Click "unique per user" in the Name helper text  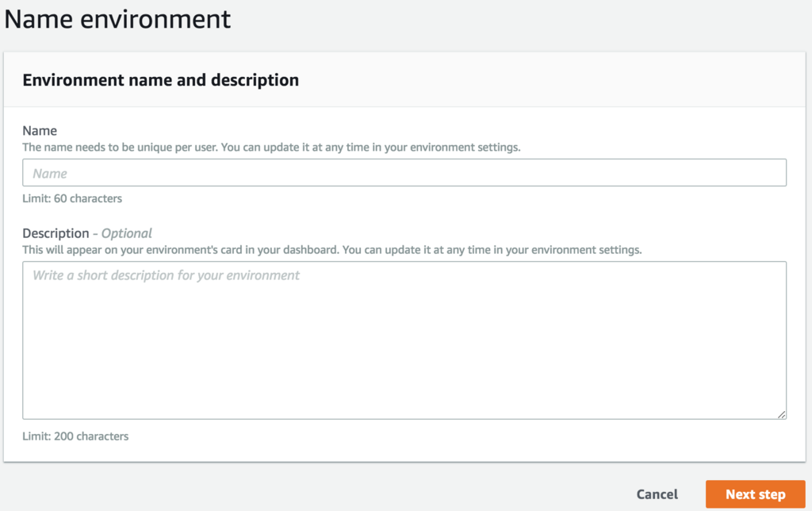[x=180, y=148]
